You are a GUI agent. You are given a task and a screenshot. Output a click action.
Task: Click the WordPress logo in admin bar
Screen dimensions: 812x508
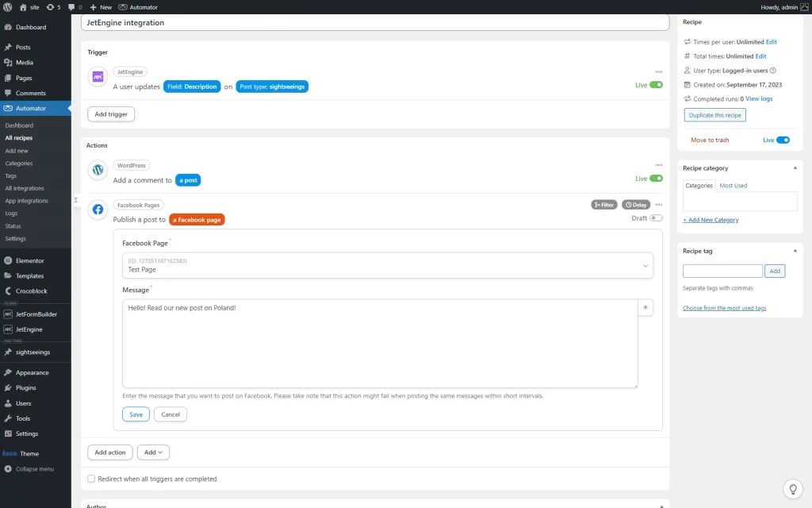7,6
